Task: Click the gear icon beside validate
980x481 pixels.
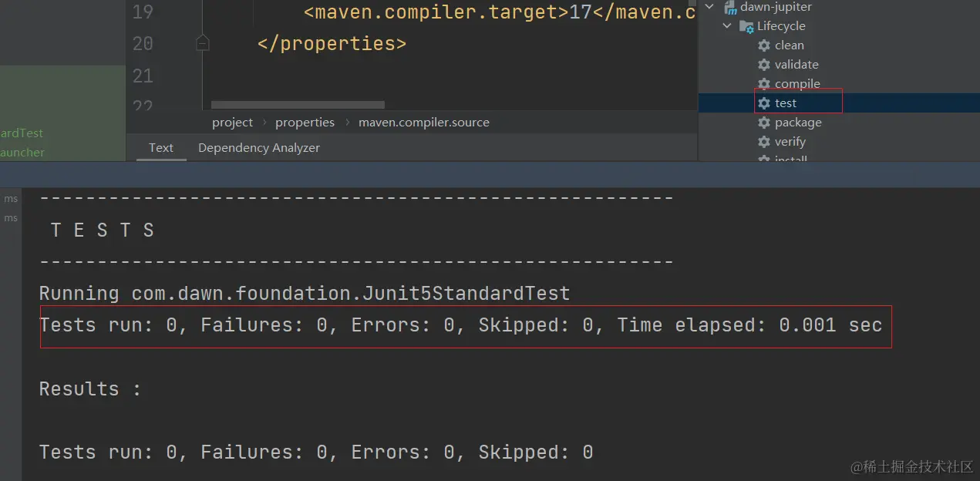Action: [764, 65]
